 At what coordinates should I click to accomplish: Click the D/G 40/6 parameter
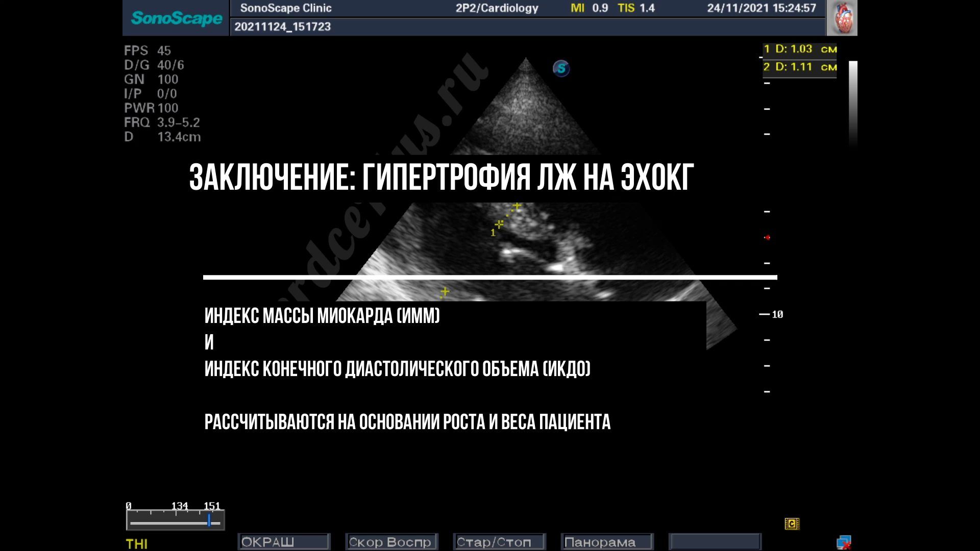(x=154, y=65)
